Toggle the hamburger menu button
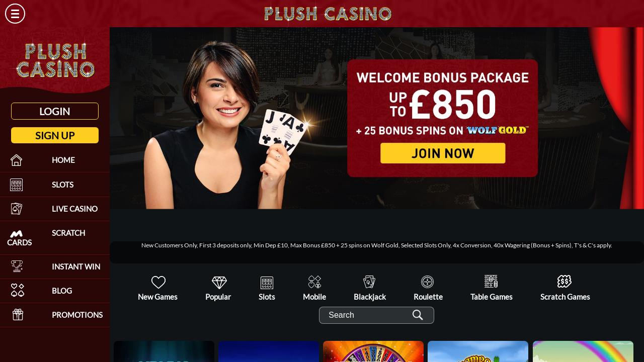Image resolution: width=644 pixels, height=362 pixels. (15, 14)
